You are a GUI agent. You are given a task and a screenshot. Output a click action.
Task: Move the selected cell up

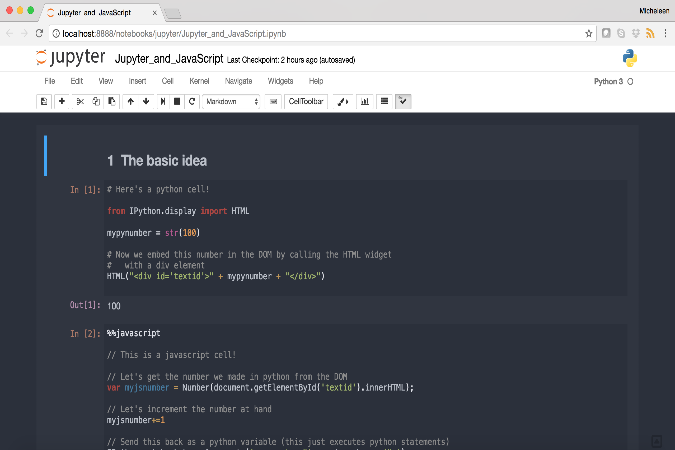[130, 101]
